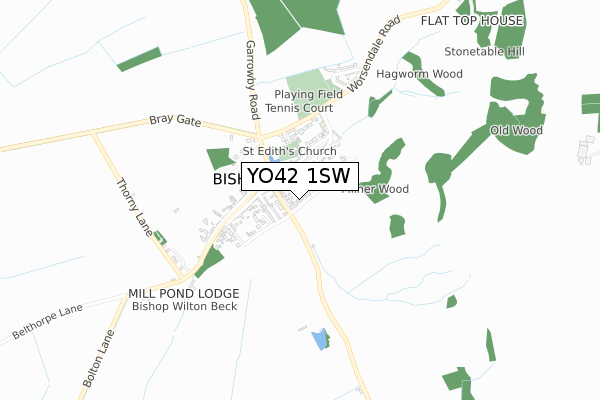The image size is (600, 400).
Task: Click the Stonetable Hill label
Action: (484, 51)
